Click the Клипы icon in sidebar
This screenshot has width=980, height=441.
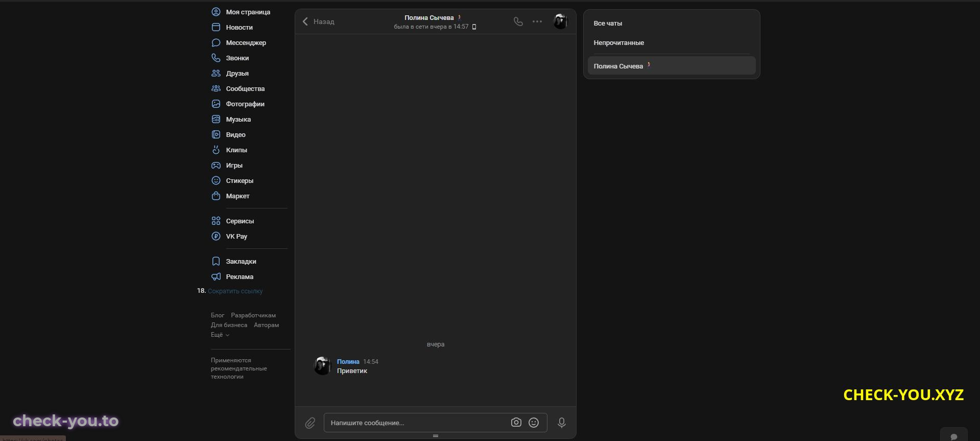(x=216, y=150)
